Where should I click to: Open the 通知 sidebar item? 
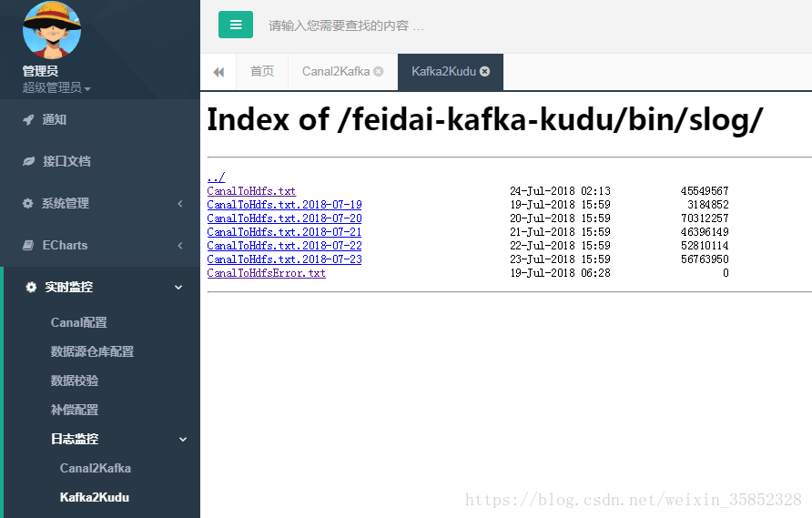point(55,119)
